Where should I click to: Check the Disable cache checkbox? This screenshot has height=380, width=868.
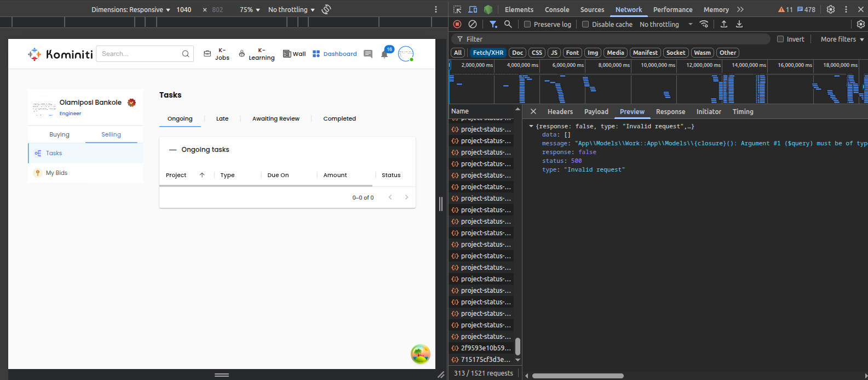(585, 24)
